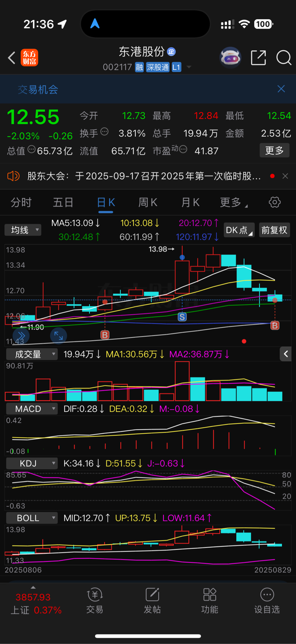296x644 pixels.
Task: Collapse the side panel arrow
Action: [286, 354]
